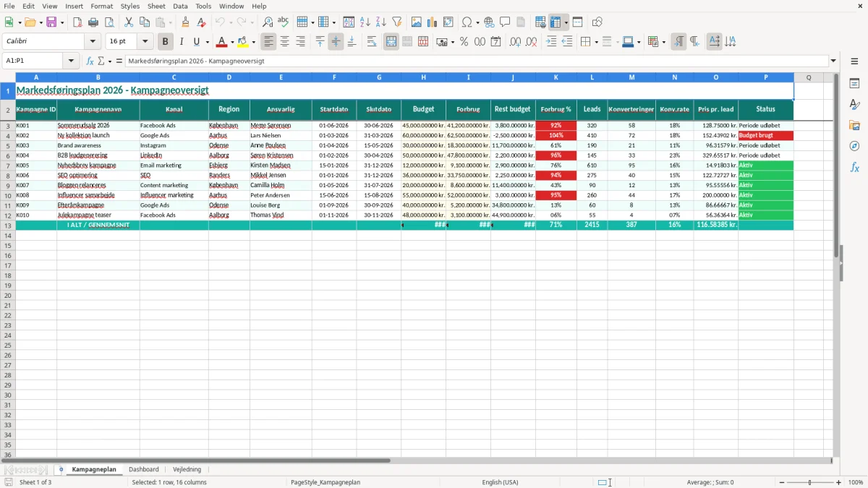
Task: Switch to the Dashboard sheet tab
Action: (144, 469)
